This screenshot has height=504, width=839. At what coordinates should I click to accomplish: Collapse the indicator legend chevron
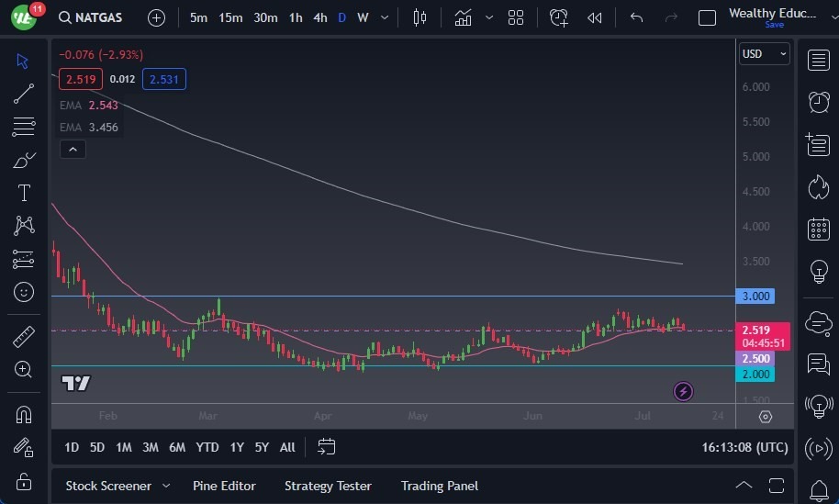(x=73, y=149)
